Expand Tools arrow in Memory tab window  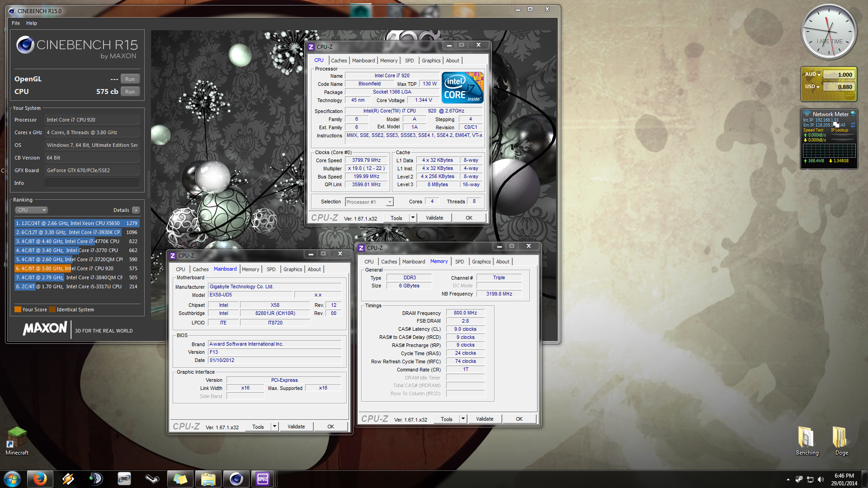click(x=463, y=419)
